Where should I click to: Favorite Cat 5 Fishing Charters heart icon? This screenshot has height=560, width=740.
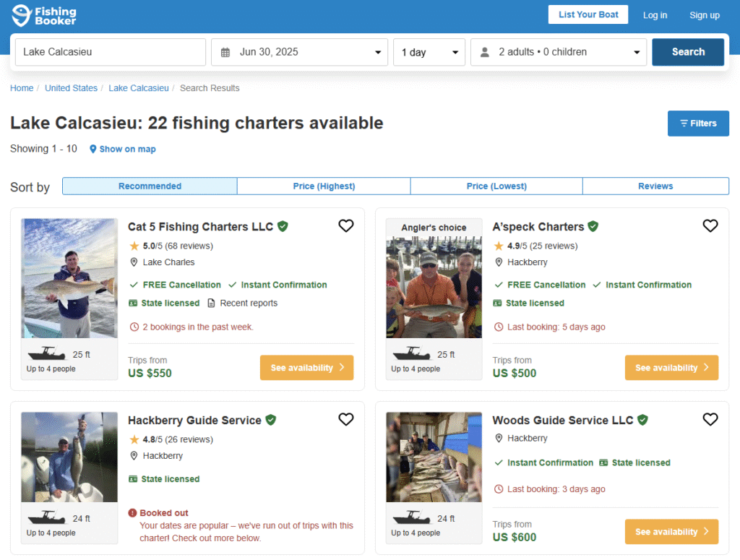(346, 226)
